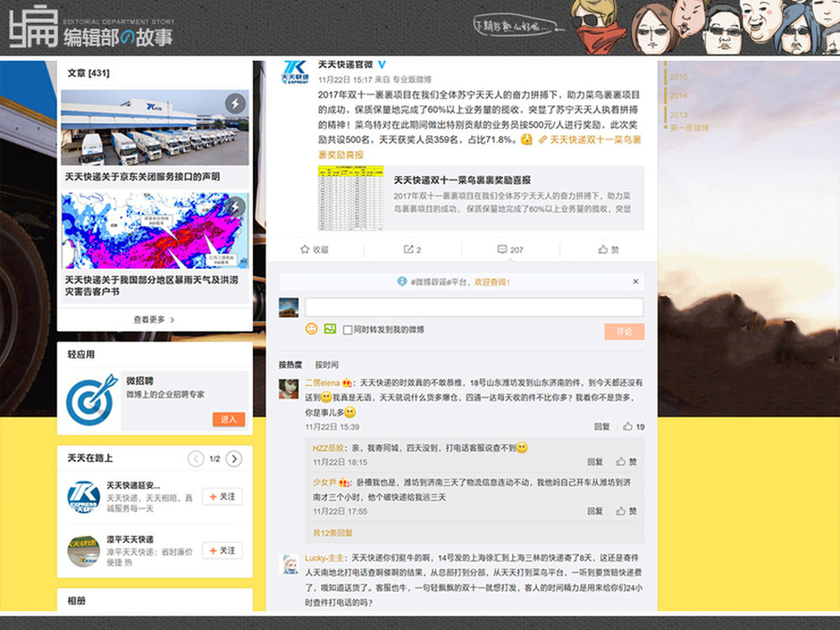Click the post timestamp 11月22日 15:17
The width and height of the screenshot is (840, 630).
(x=345, y=79)
